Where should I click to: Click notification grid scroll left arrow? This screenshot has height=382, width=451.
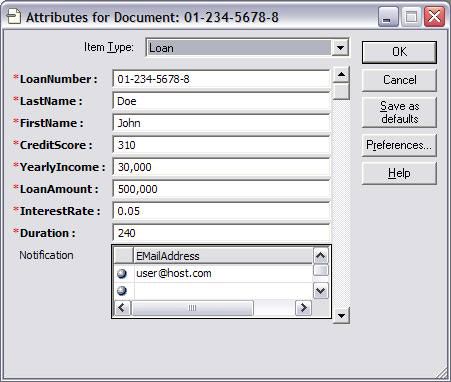[122, 308]
